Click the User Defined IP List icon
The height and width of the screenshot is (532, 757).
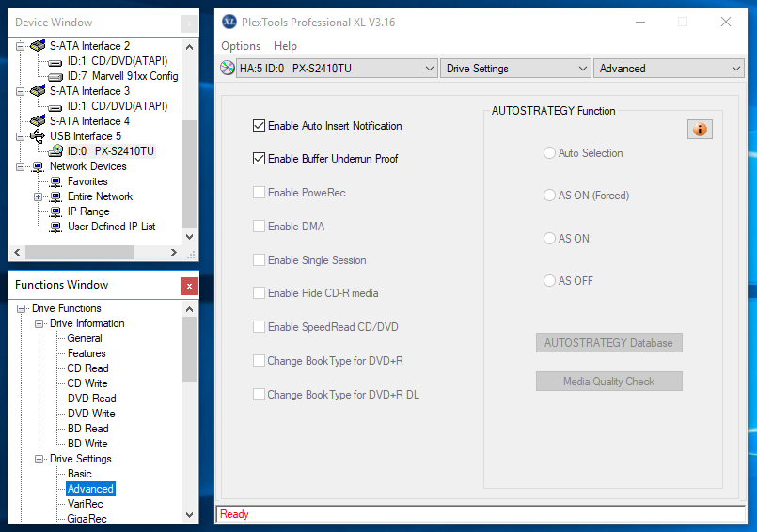[x=56, y=227]
